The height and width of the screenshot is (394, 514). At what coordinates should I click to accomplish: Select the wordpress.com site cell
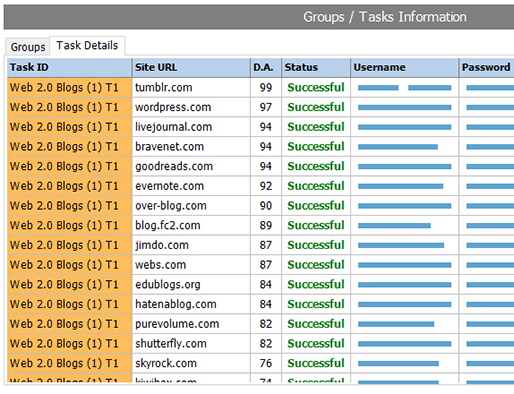tap(191, 107)
